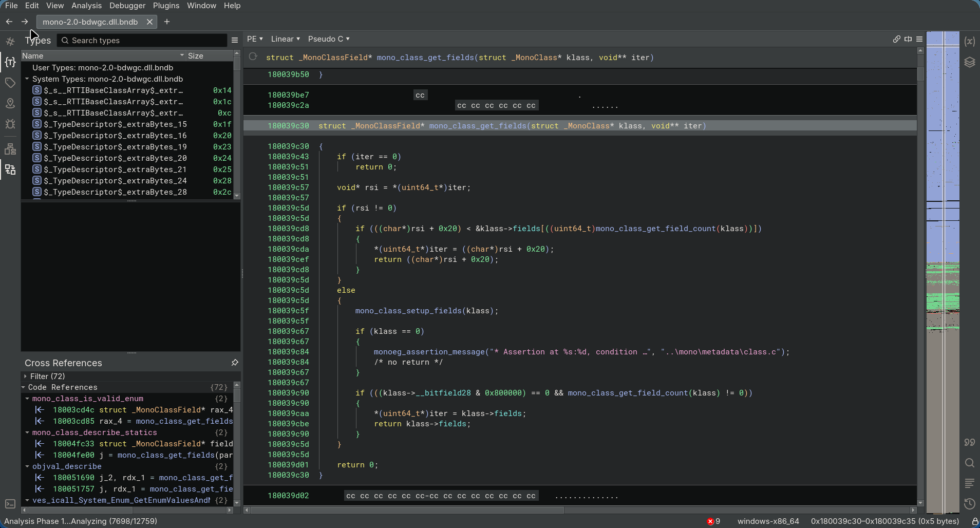Pin the Cross References panel
Screen dimensions: 980x528
(x=235, y=363)
